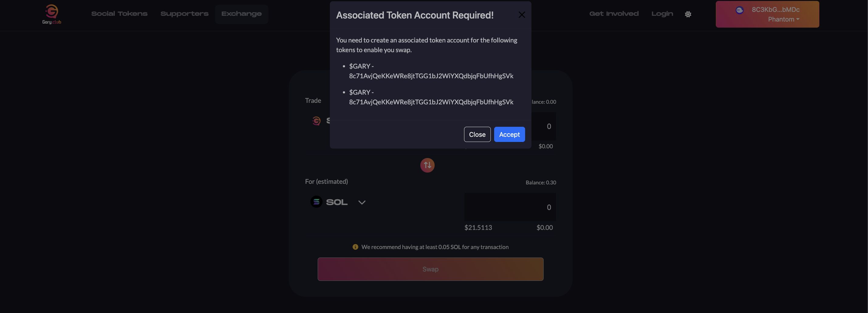Close the dialog with the X icon

[x=521, y=15]
